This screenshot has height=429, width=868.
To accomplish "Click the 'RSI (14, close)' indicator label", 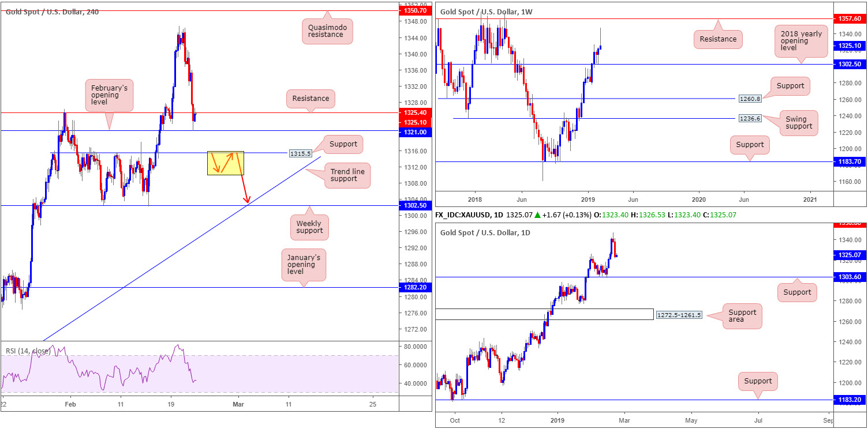I will pos(28,351).
